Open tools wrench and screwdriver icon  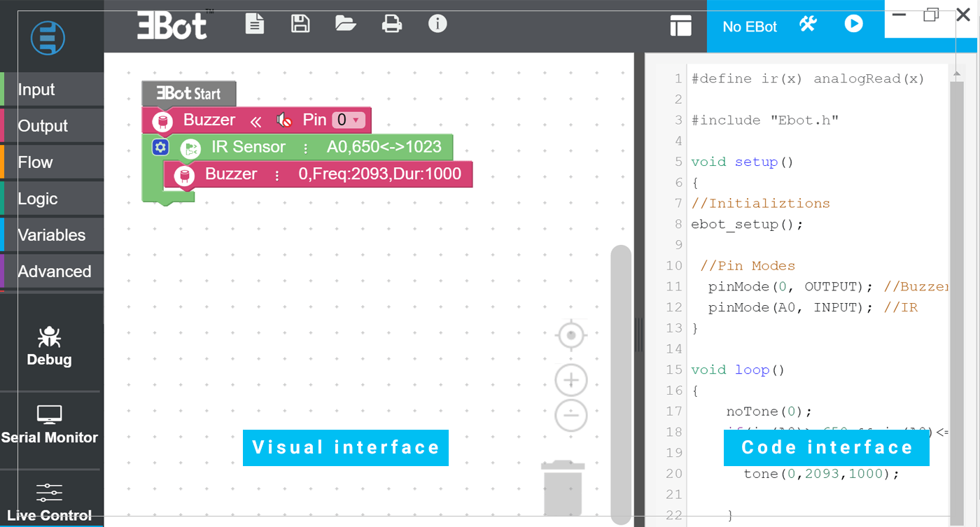click(808, 24)
